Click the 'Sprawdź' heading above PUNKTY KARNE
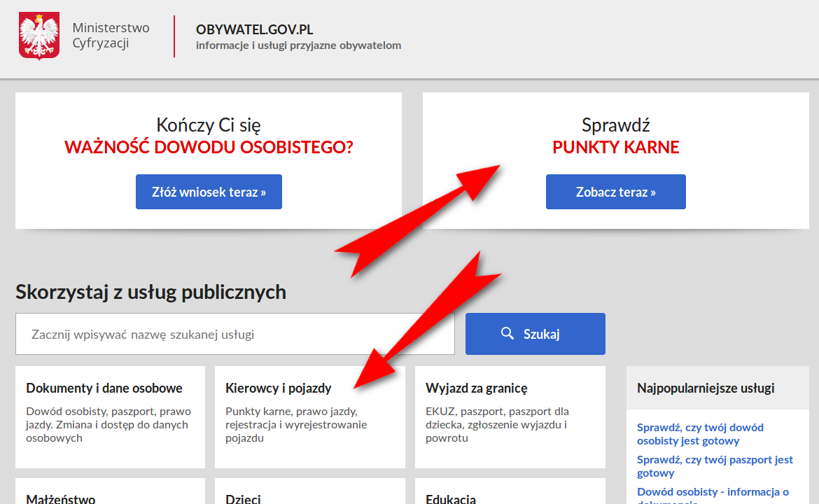The width and height of the screenshot is (819, 504). (x=616, y=125)
